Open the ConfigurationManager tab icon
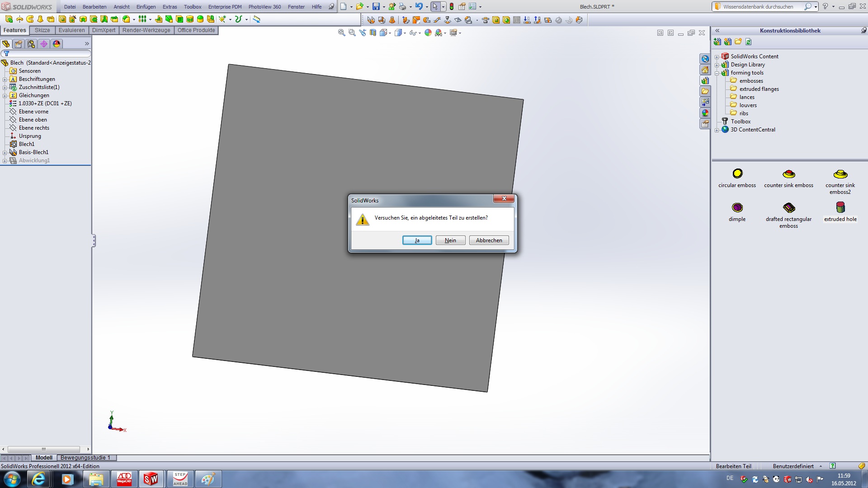Image resolution: width=868 pixels, height=488 pixels. click(x=31, y=44)
